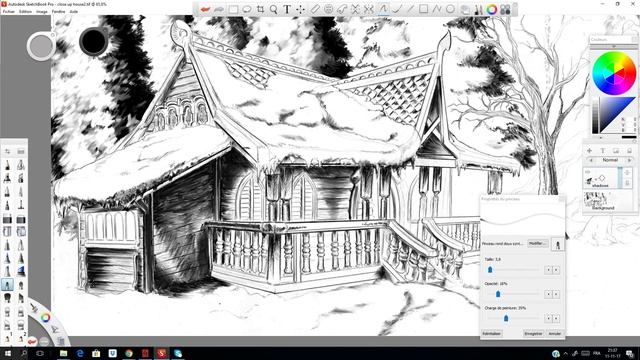Open the Normal blend mode selector
The image size is (640, 360).
point(610,160)
